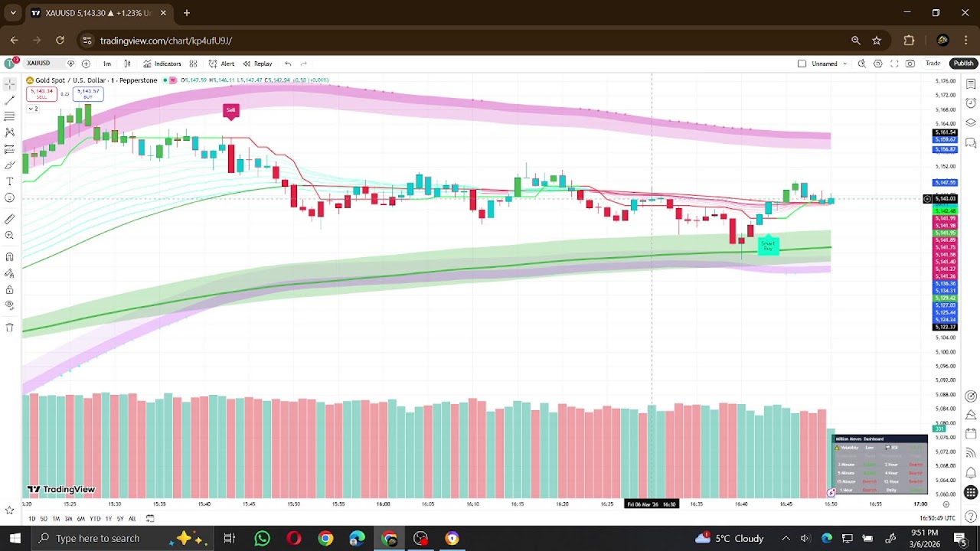Click the BUY price button
The width and height of the screenshot is (980, 551).
88,93
